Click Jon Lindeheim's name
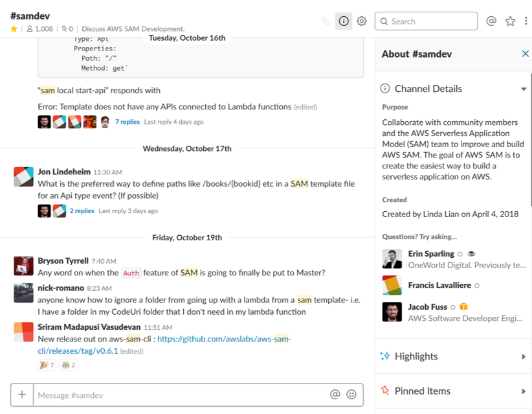Screen dimensions: 532x414 [64, 172]
